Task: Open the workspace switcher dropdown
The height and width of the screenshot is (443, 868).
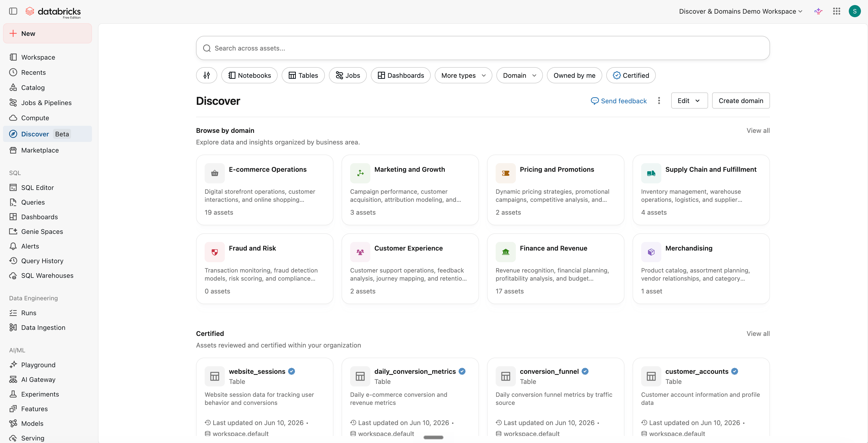Action: pyautogui.click(x=741, y=11)
